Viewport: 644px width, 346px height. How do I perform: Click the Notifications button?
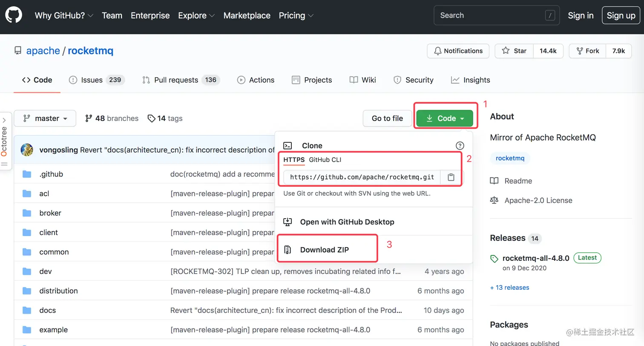coord(458,51)
